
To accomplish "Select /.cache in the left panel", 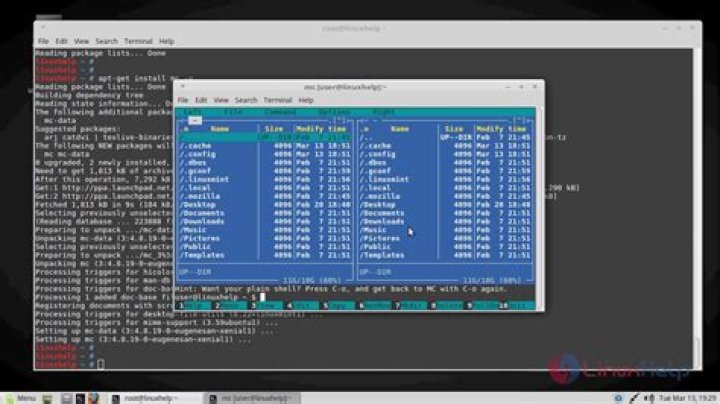I will (264, 146).
